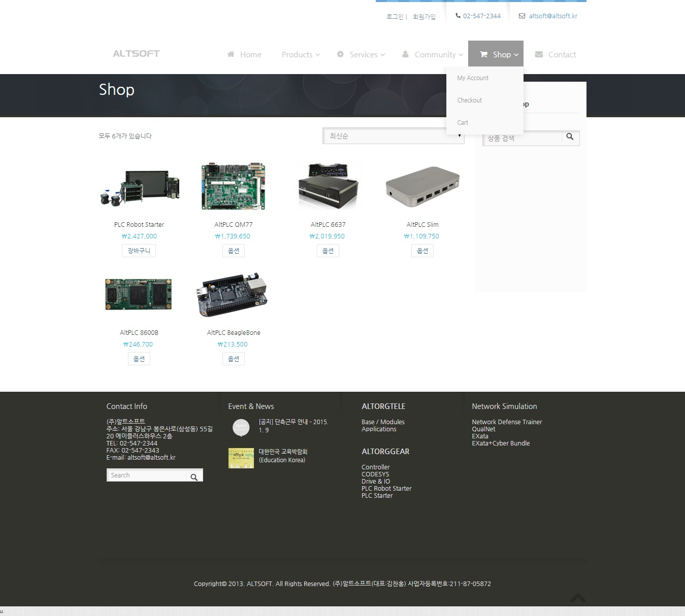Open the AltPLC BeagleBone product image
Viewport: 685px width, 616px height.
point(232,294)
